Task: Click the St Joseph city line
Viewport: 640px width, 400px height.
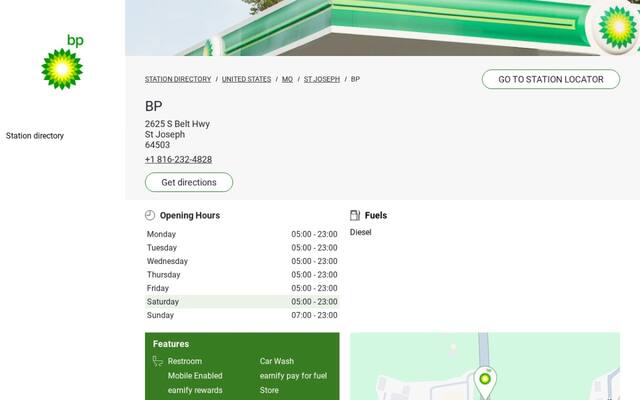Action: click(x=165, y=134)
